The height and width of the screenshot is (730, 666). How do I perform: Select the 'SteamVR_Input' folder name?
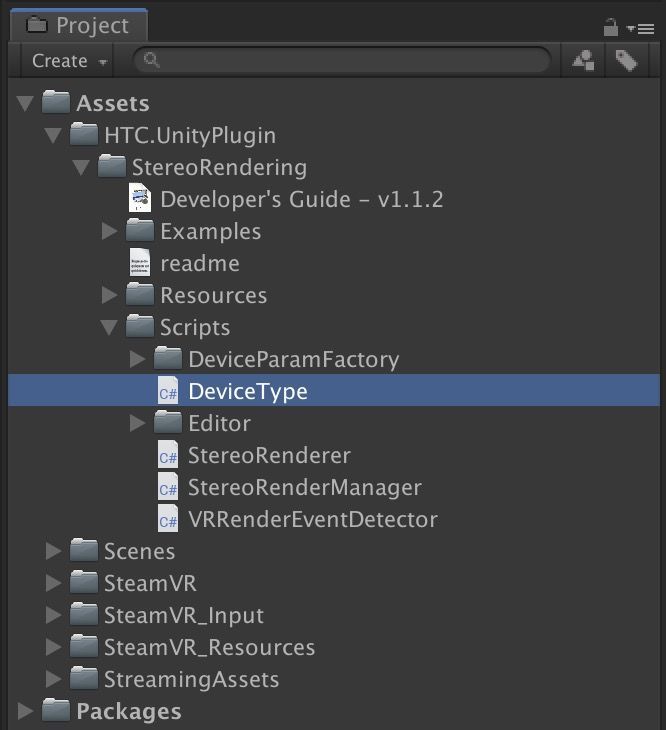click(184, 616)
